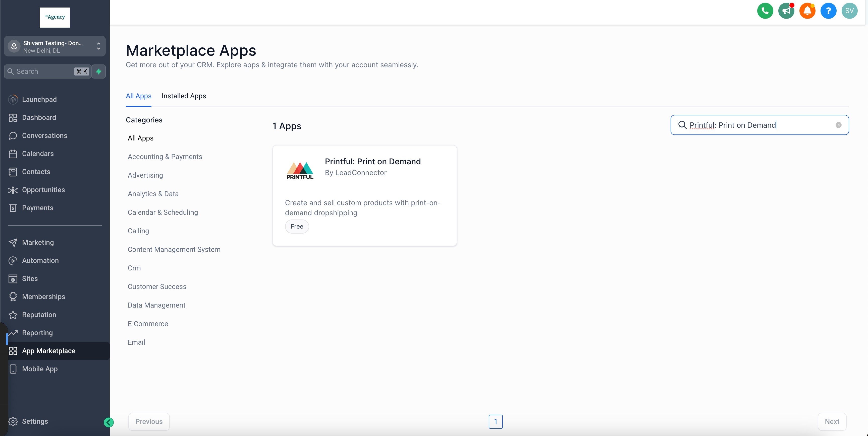This screenshot has width=868, height=436.
Task: Open Automation from the sidebar
Action: [40, 261]
